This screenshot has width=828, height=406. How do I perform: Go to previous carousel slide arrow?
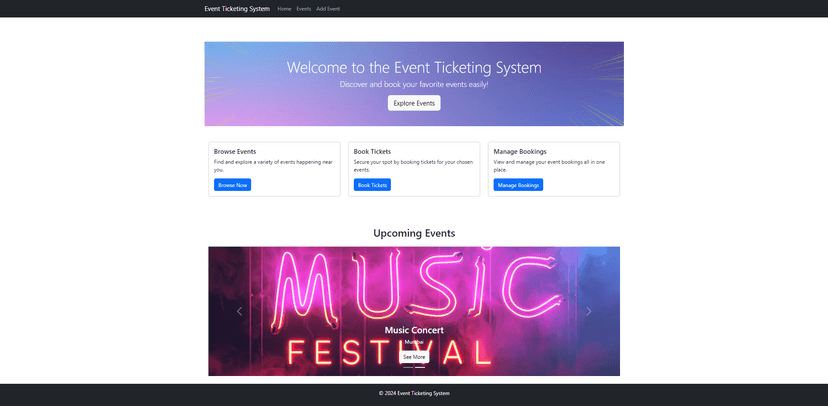click(239, 311)
